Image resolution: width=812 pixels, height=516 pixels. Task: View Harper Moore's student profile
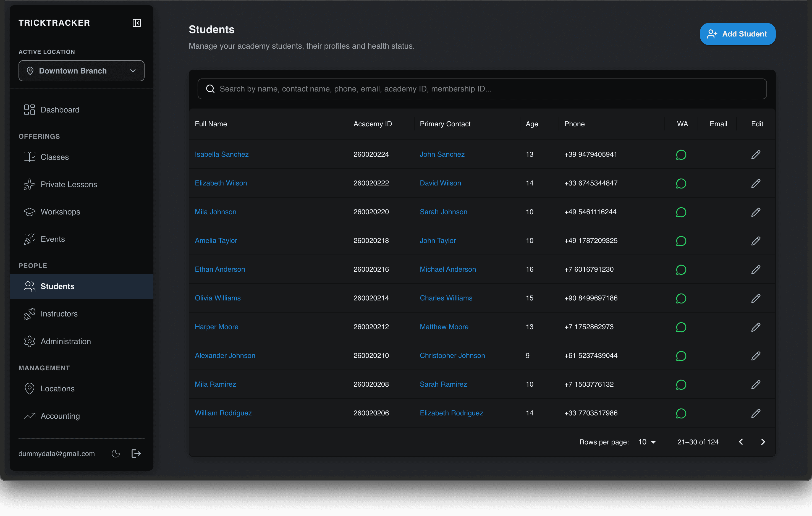pos(216,327)
